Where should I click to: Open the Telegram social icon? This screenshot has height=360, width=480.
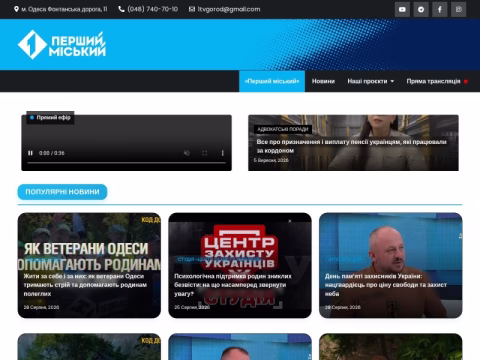tap(421, 9)
